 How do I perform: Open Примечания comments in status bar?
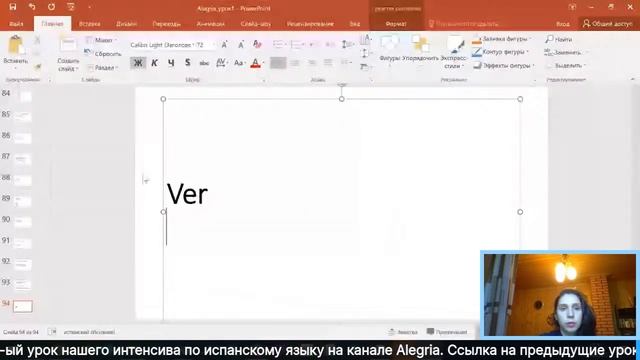[447, 332]
